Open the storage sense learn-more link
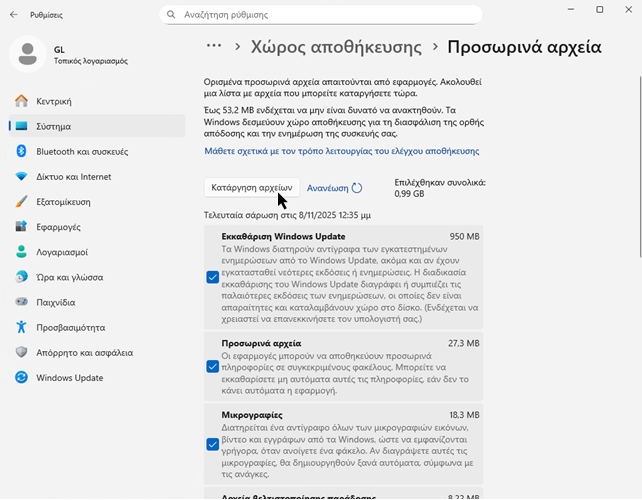Image resolution: width=642 pixels, height=500 pixels. [x=341, y=151]
